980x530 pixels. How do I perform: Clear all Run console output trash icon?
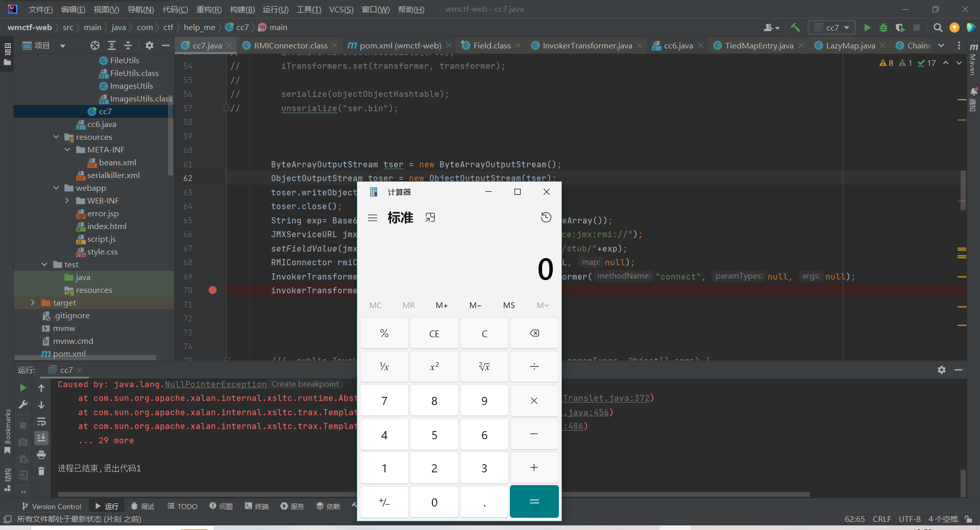pyautogui.click(x=41, y=471)
